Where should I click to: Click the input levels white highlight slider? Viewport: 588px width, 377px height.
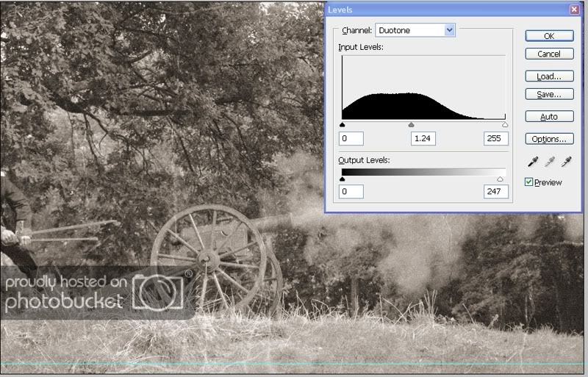pos(505,125)
